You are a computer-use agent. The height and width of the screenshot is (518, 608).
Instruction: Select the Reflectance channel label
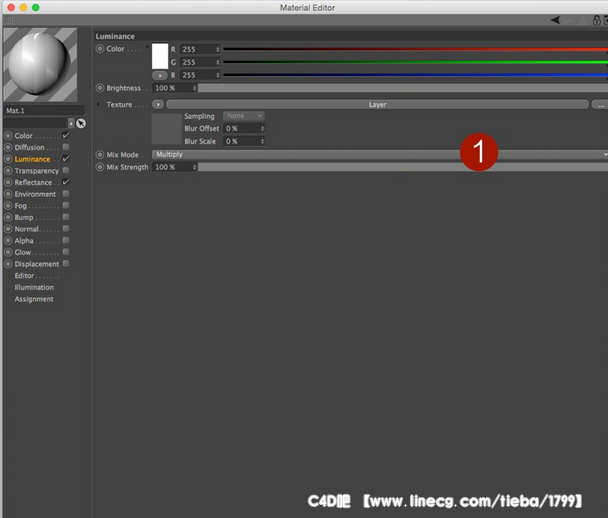33,182
